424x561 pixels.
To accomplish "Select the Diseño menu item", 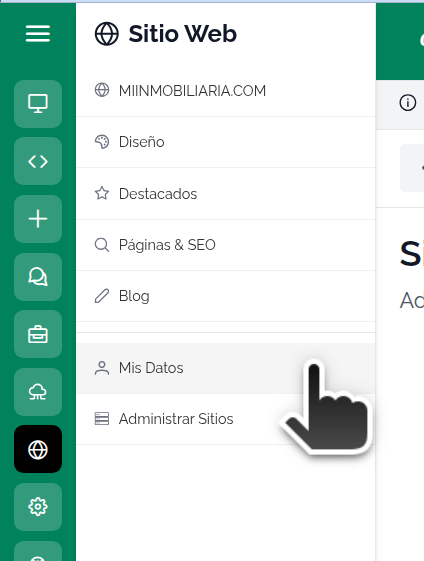I will tap(226, 142).
